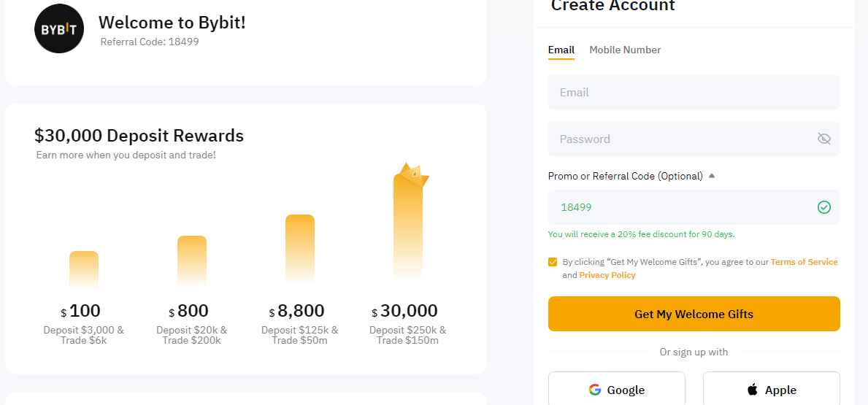Click the Bybit logo icon

59,28
